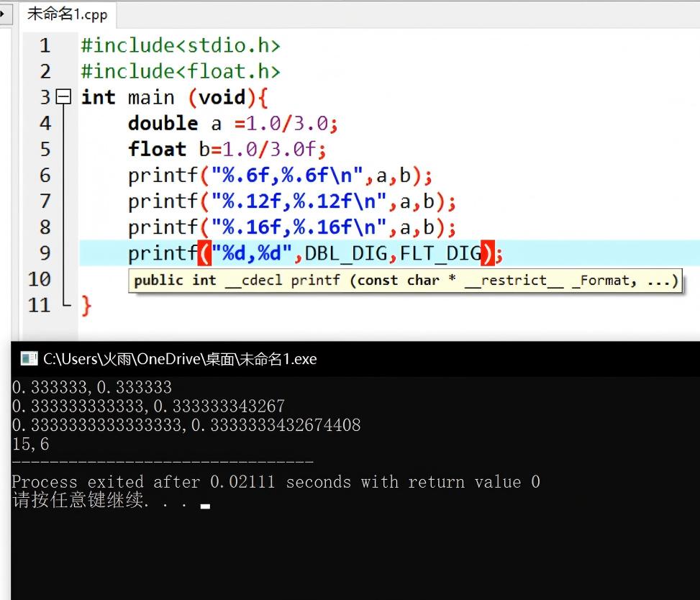Click the printf with %.6f format
The width and height of the screenshot is (700, 600).
[x=280, y=176]
